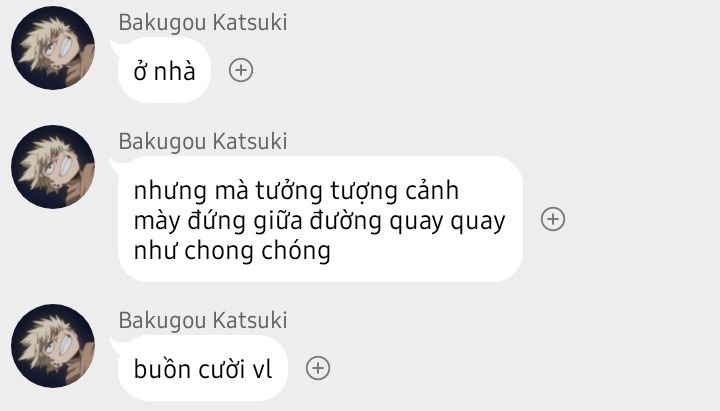The width and height of the screenshot is (720, 411).
Task: Open reaction plus icon beside "ở nhà"
Action: click(x=241, y=70)
